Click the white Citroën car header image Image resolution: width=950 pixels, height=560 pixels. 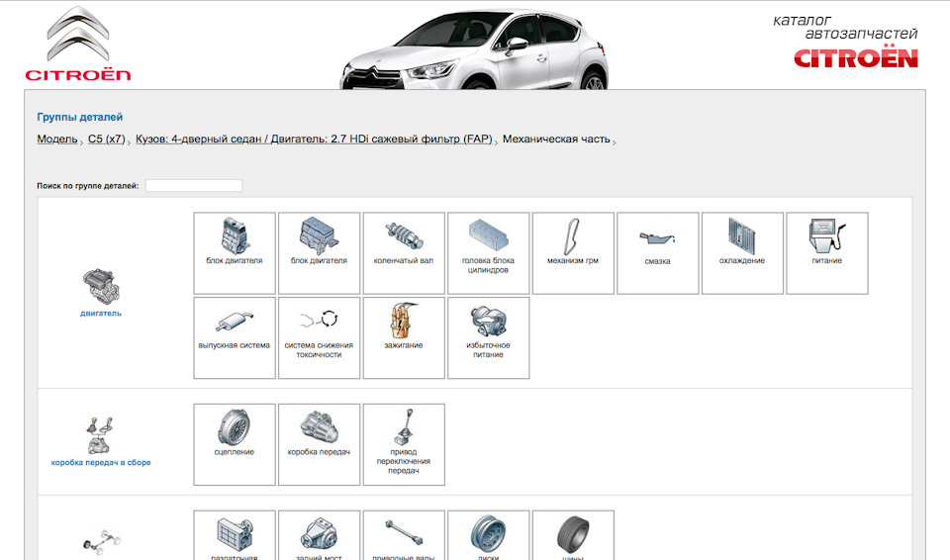coord(474,49)
